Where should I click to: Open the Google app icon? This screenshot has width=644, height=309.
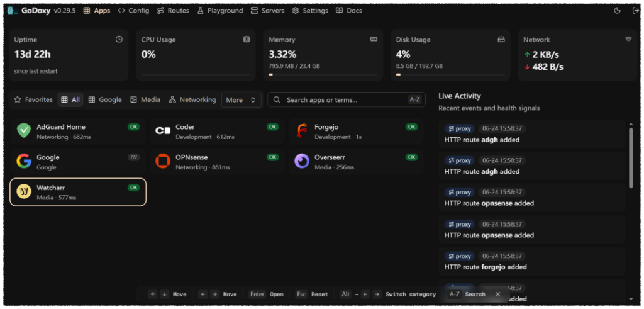coord(24,162)
